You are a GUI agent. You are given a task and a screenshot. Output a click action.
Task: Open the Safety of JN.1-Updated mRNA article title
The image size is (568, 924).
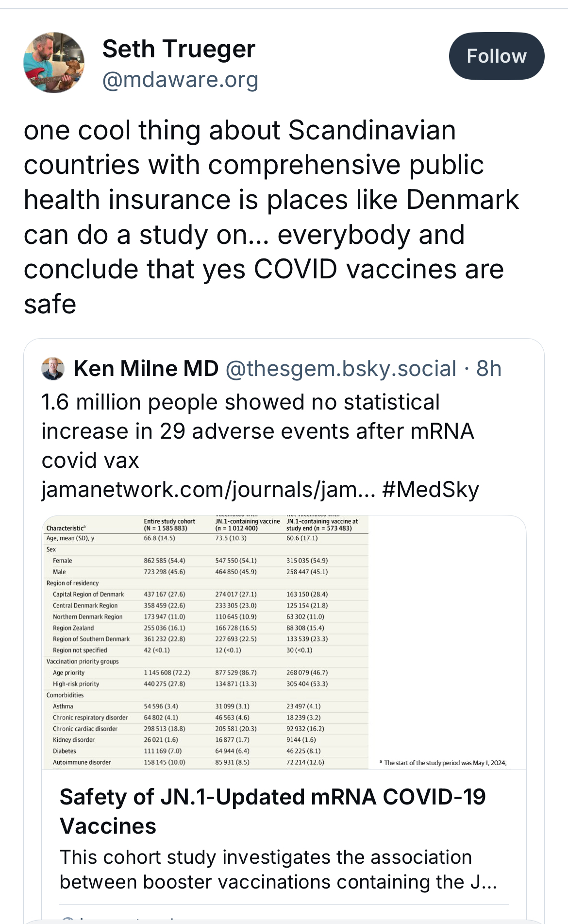tap(272, 811)
